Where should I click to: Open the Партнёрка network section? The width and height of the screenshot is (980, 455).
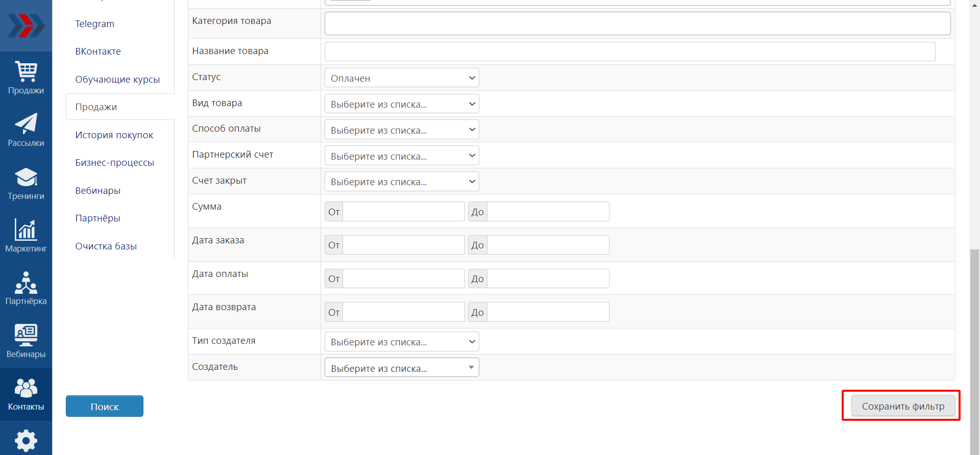click(26, 288)
